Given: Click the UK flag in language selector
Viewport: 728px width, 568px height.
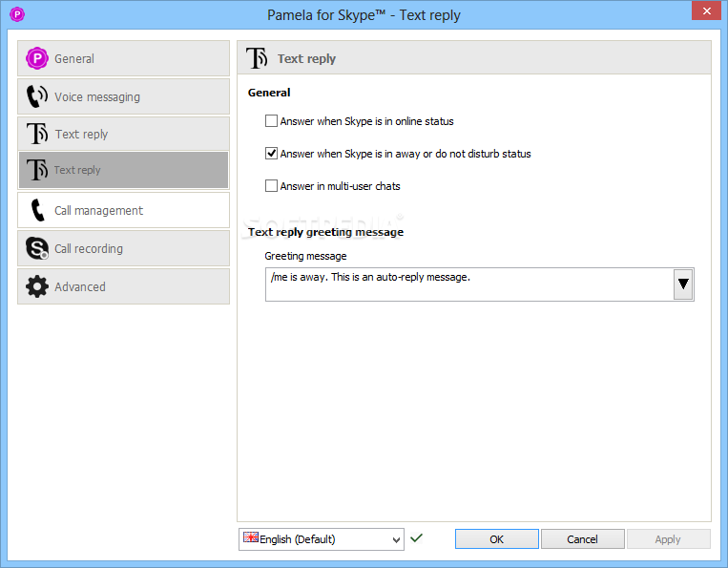Looking at the screenshot, I should [x=251, y=537].
